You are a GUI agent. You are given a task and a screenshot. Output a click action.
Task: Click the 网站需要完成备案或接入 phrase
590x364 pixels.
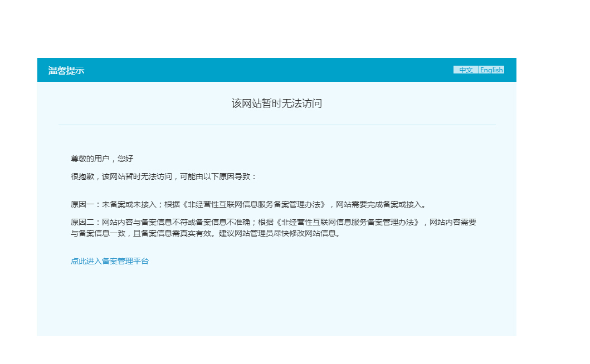pyautogui.click(x=378, y=204)
